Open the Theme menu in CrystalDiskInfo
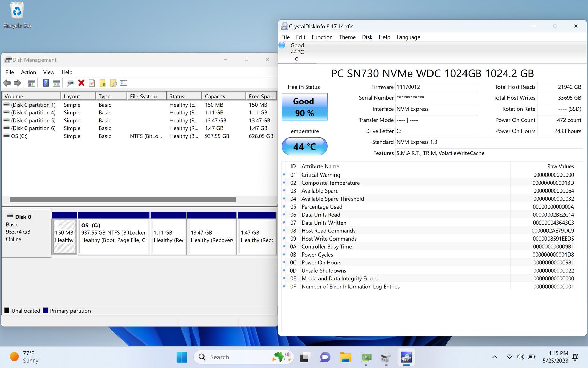 pyautogui.click(x=347, y=37)
